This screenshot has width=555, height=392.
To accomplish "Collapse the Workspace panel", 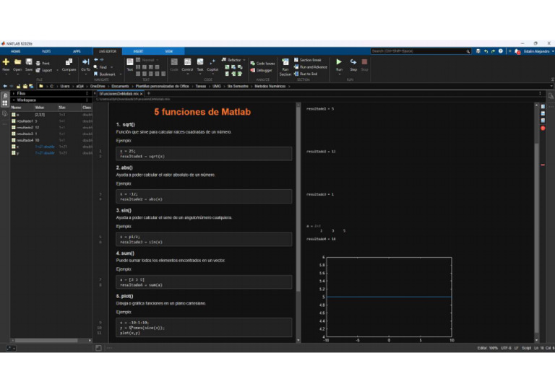I will (x=14, y=100).
